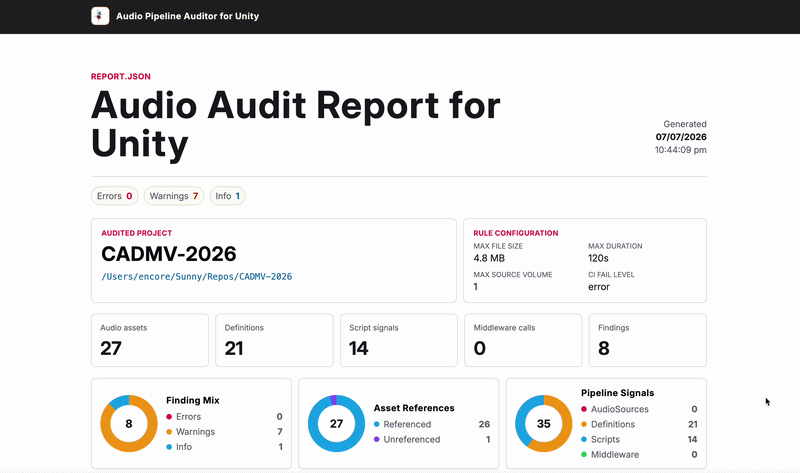The width and height of the screenshot is (800, 473).
Task: Select the Warnings 7 filter pill
Action: (x=173, y=196)
